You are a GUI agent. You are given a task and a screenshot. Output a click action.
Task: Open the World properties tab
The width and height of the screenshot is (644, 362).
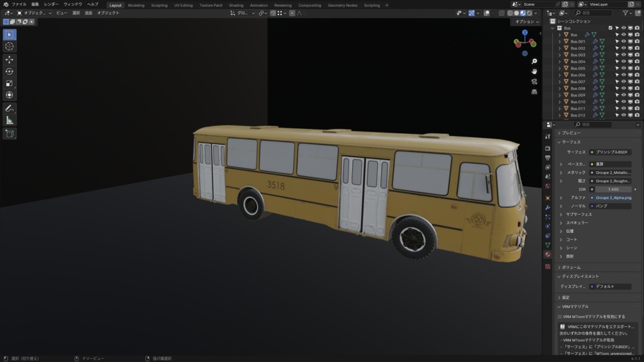click(548, 186)
